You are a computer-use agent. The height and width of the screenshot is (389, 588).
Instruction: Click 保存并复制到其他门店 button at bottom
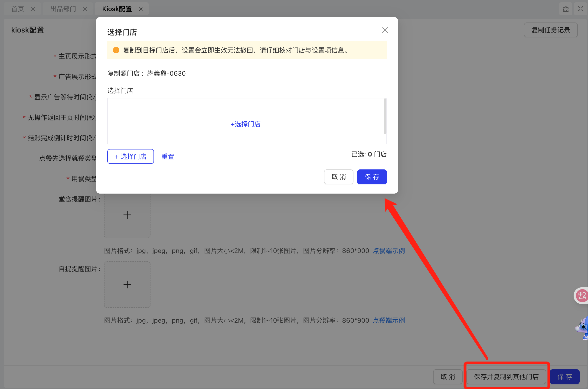coord(506,376)
